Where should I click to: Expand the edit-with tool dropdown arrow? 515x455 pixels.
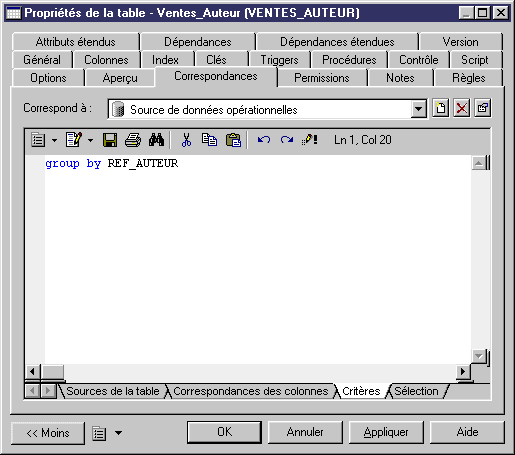pos(90,140)
